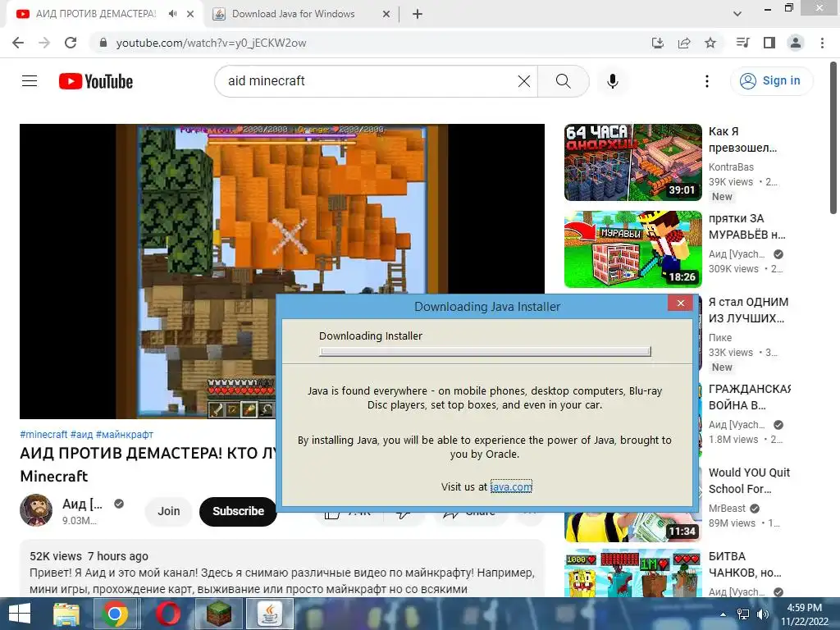Open File Explorer from taskbar
This screenshot has height=630, width=840.
(x=66, y=614)
